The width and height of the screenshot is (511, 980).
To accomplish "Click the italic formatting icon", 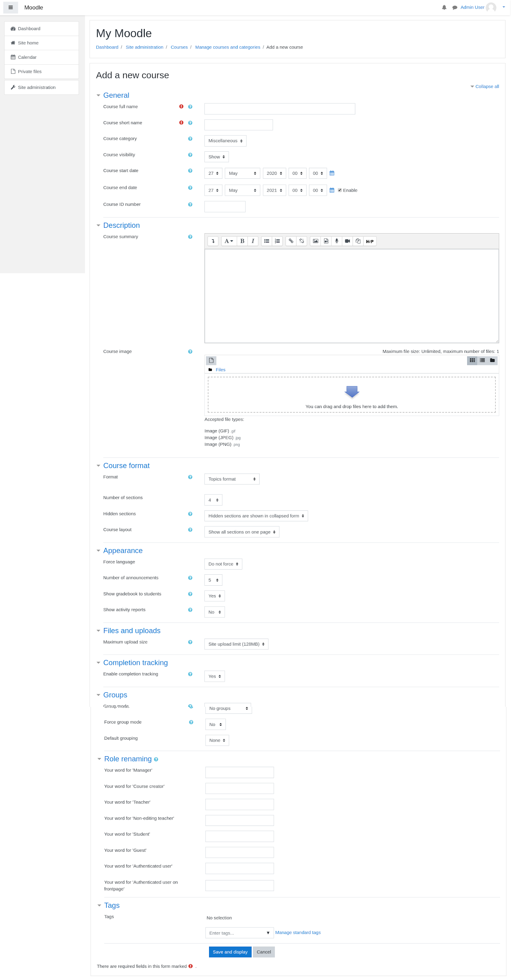I will pos(253,241).
